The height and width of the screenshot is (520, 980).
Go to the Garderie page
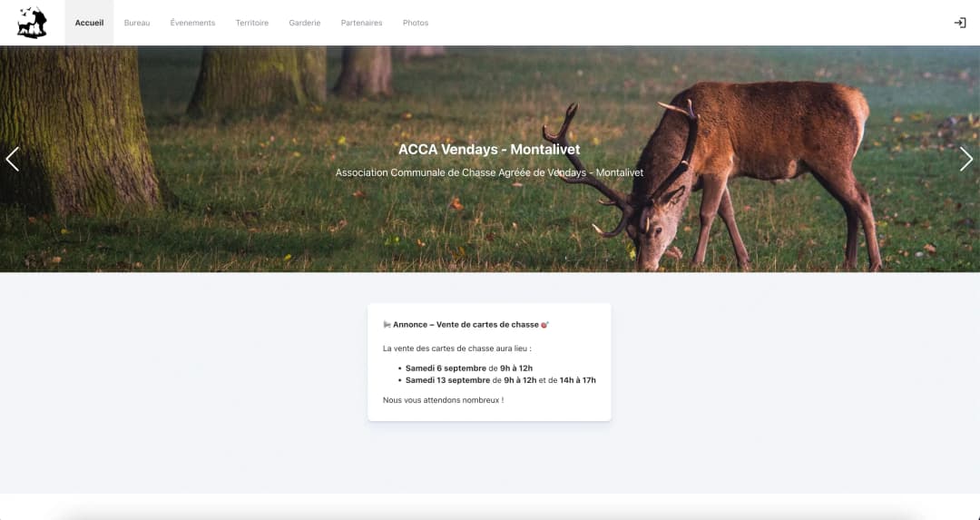pos(305,23)
